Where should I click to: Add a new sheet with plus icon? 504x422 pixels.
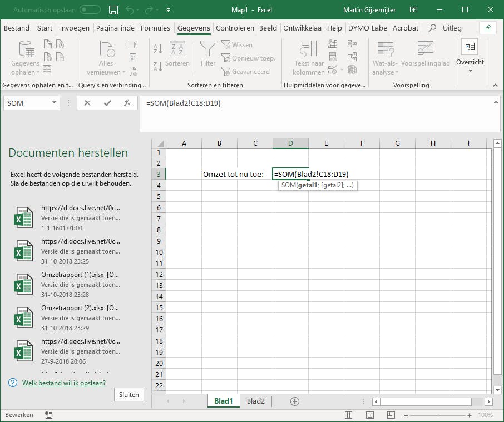(295, 401)
